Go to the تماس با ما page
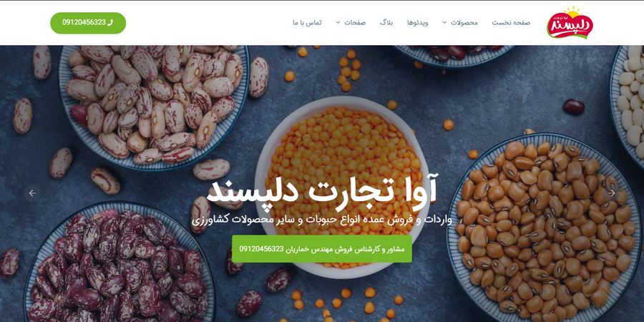 [x=307, y=23]
